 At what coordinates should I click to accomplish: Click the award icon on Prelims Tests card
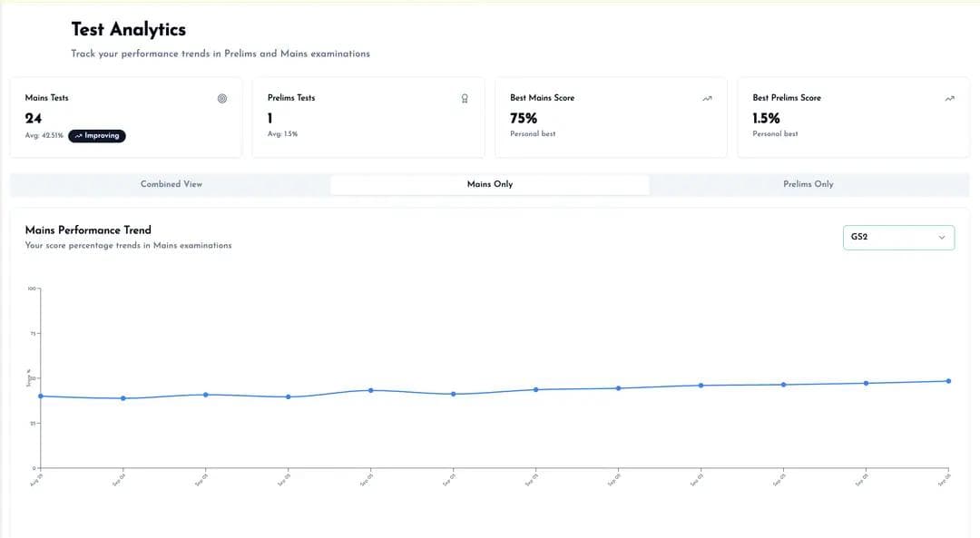pos(464,98)
